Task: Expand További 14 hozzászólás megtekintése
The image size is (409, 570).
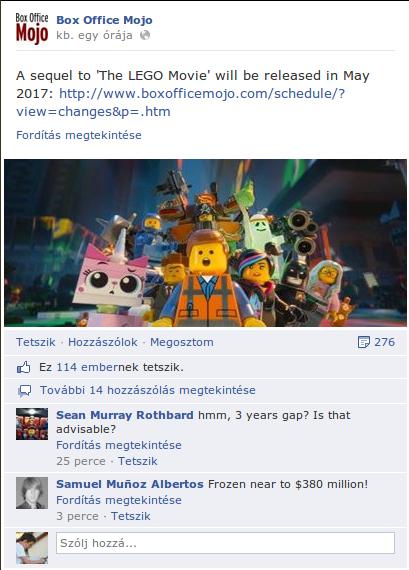Action: pyautogui.click(x=148, y=390)
